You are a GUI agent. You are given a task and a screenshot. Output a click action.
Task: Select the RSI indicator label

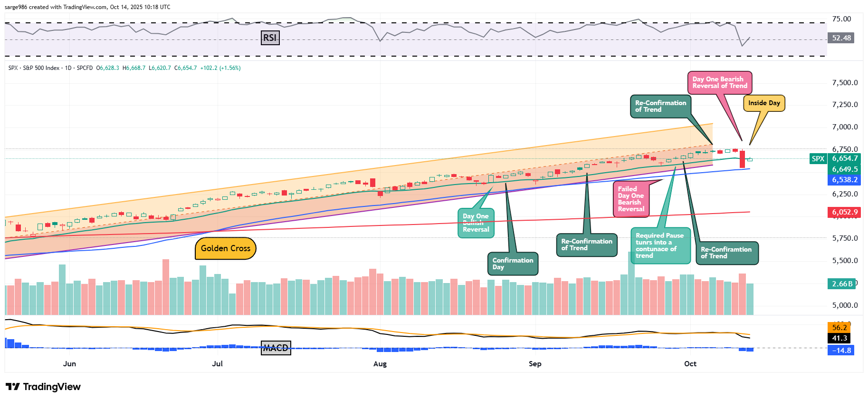click(270, 38)
